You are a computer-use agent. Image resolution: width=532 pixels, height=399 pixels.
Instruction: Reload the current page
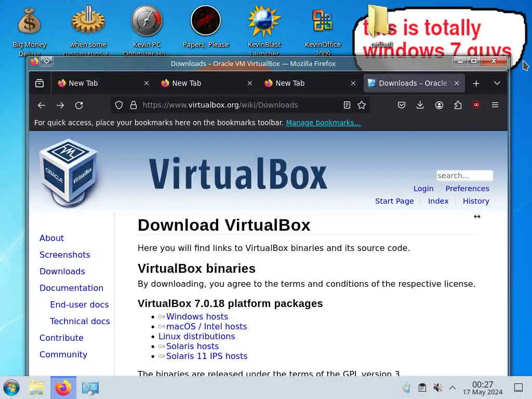(79, 105)
